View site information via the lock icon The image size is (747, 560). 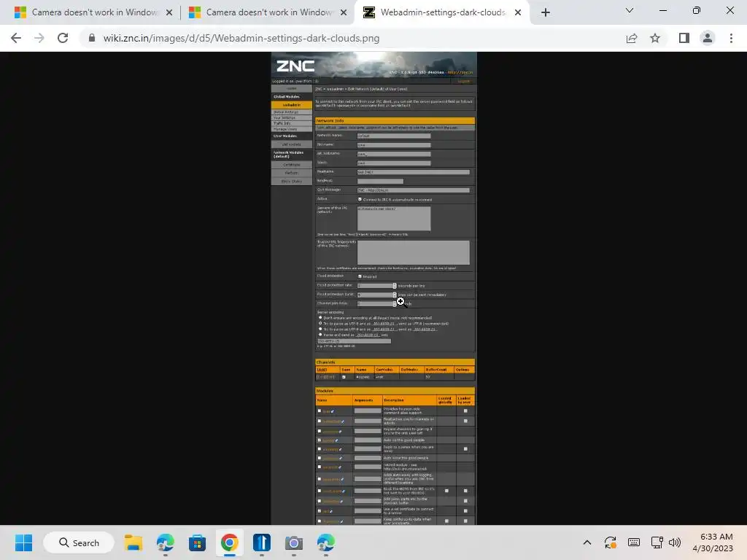[x=92, y=38]
